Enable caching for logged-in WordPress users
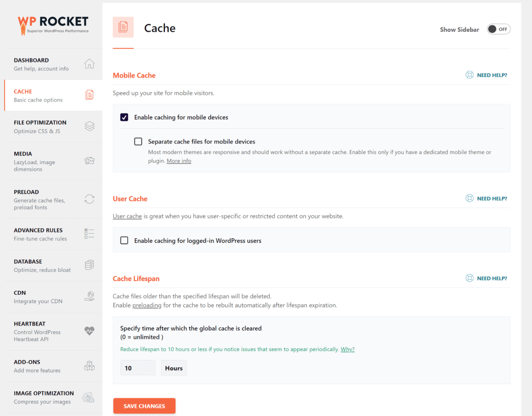 124,240
